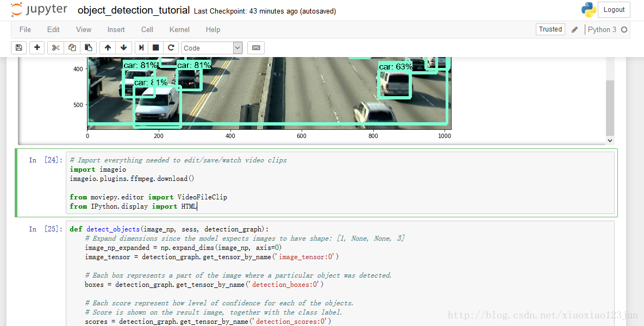Click the 'import imageio' line

coord(98,170)
